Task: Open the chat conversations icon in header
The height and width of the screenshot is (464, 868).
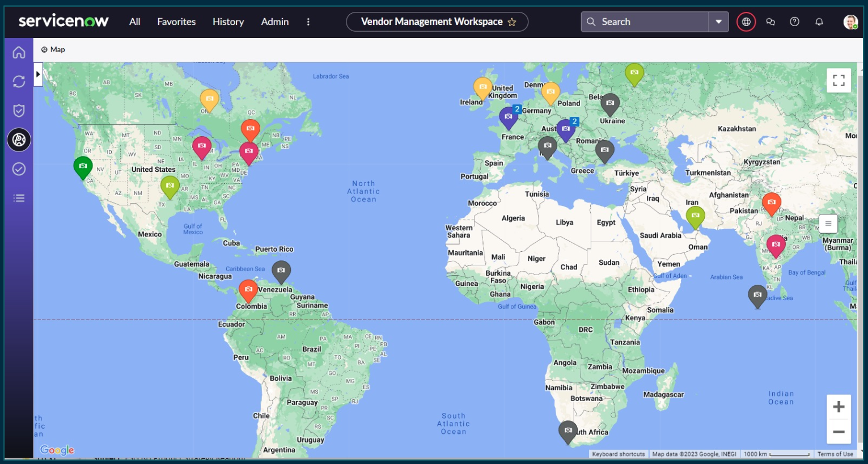Action: tap(770, 22)
